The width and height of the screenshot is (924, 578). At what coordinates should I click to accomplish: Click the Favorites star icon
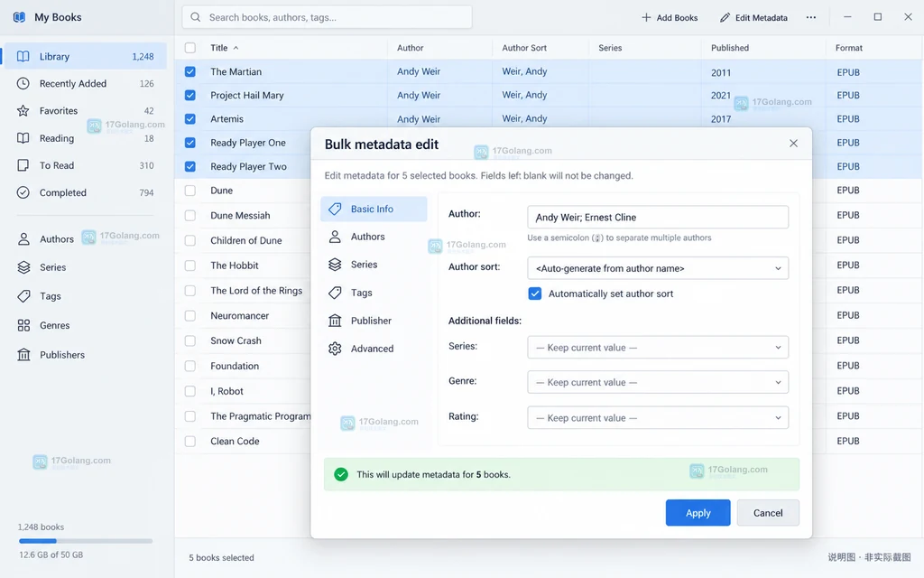pyautogui.click(x=23, y=111)
